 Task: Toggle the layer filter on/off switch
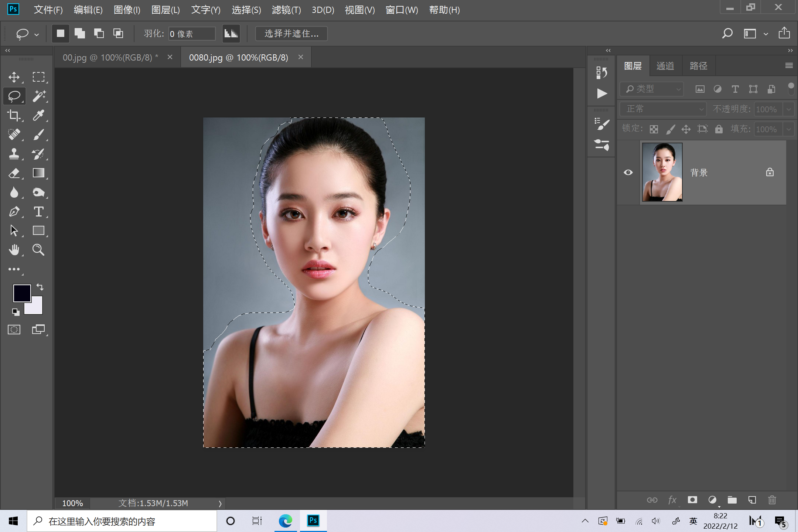point(791,89)
